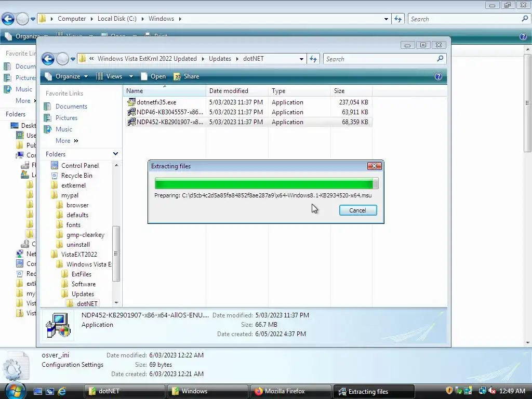Select gmp-clearkey folder in tree
Screen dimensions: 532x399
86,235
